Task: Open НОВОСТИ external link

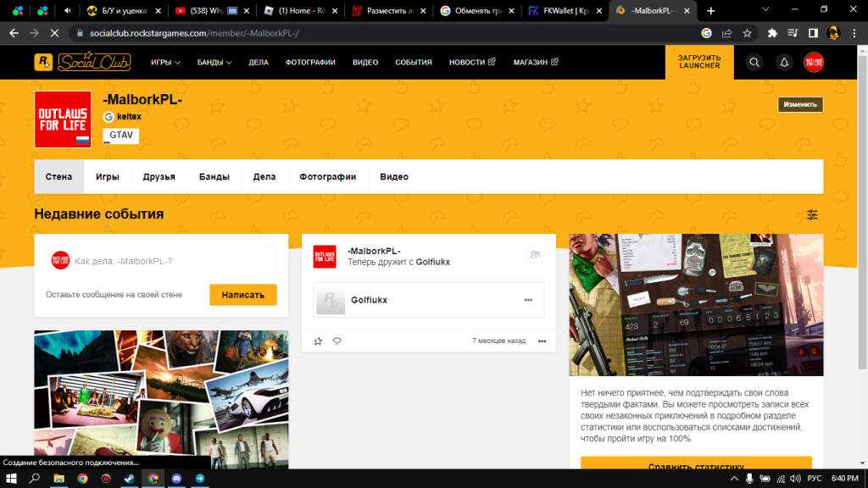Action: pyautogui.click(x=472, y=62)
